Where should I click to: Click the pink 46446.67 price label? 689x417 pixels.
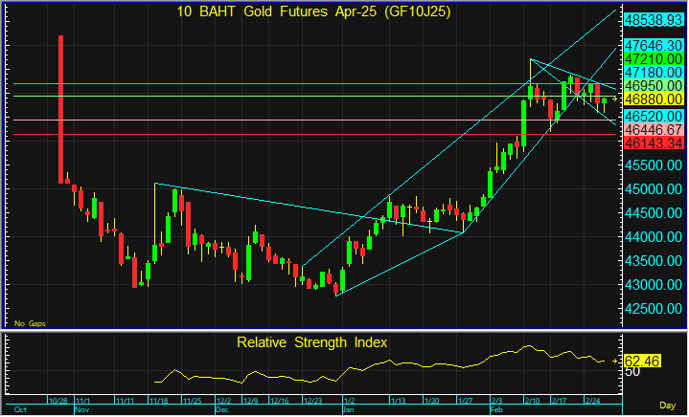pyautogui.click(x=654, y=130)
